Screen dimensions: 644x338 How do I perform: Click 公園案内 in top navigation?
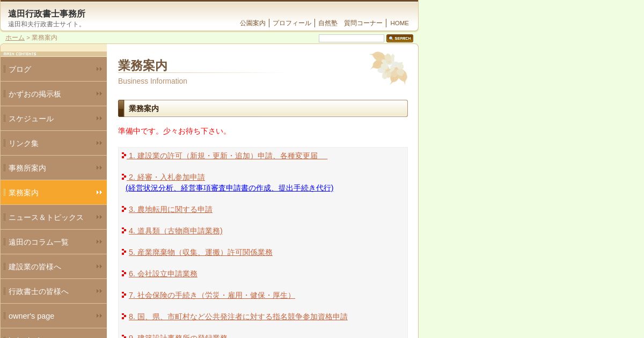point(253,23)
